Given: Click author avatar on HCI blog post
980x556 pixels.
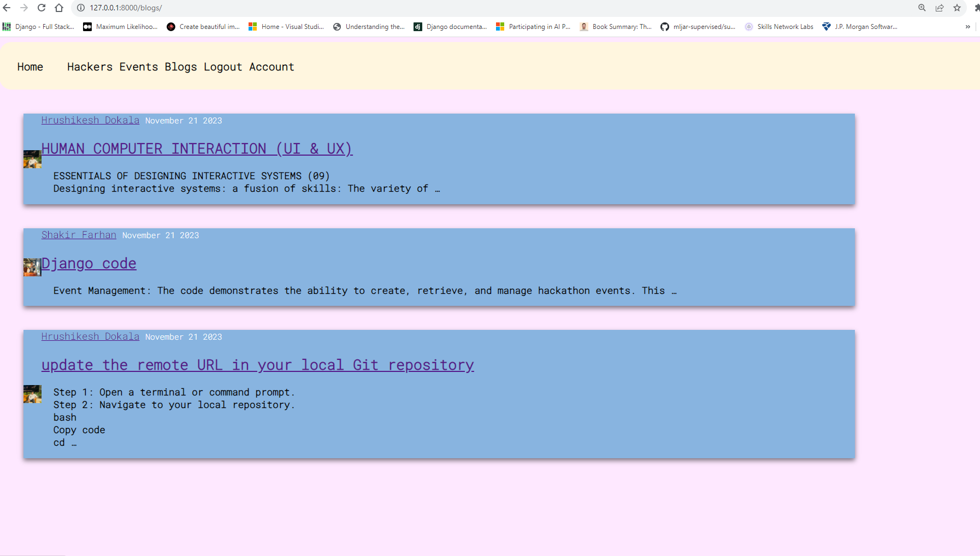Looking at the screenshot, I should (x=32, y=159).
